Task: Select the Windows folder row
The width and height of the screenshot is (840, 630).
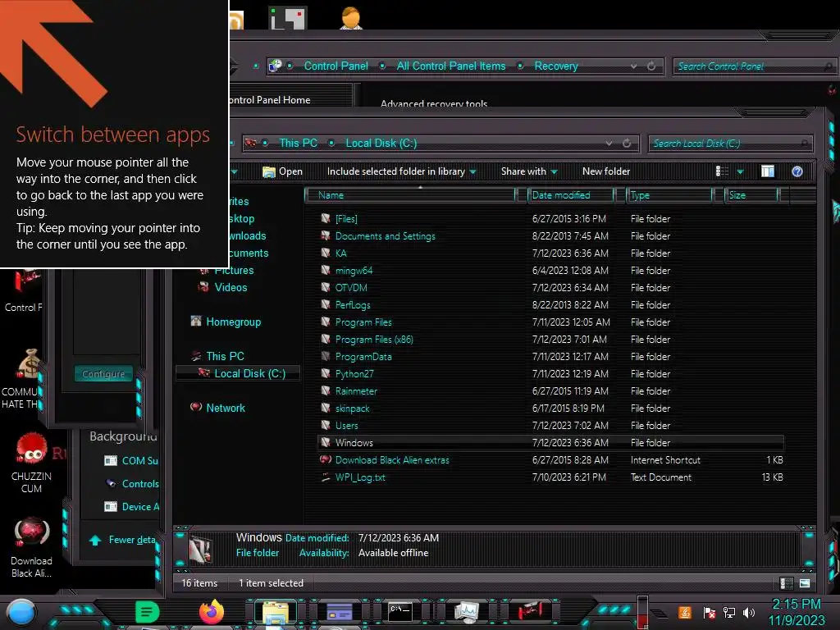Action: pos(550,442)
